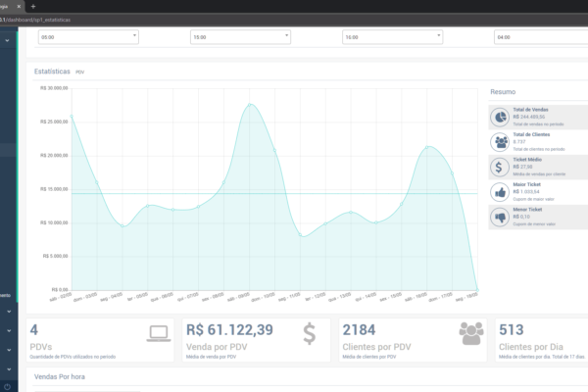
Task: Click the Ticket Médio label
Action: tap(527, 160)
